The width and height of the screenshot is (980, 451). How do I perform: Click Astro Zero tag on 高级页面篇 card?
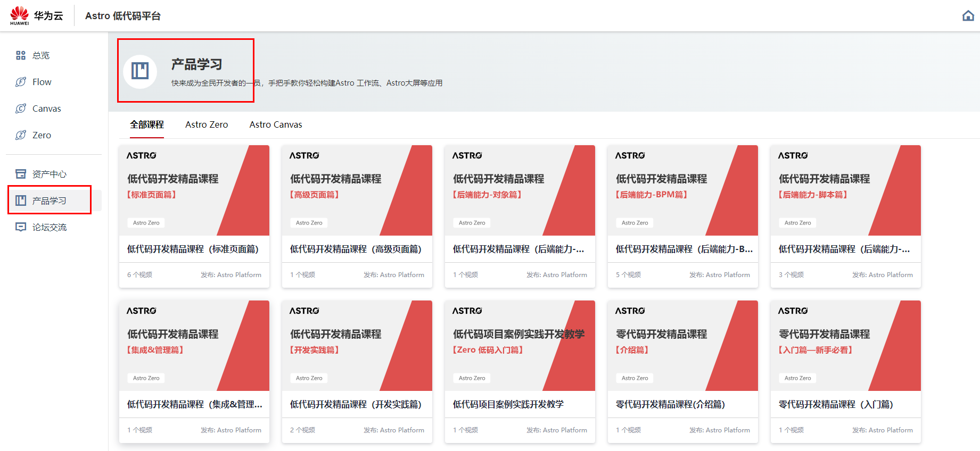(x=309, y=223)
